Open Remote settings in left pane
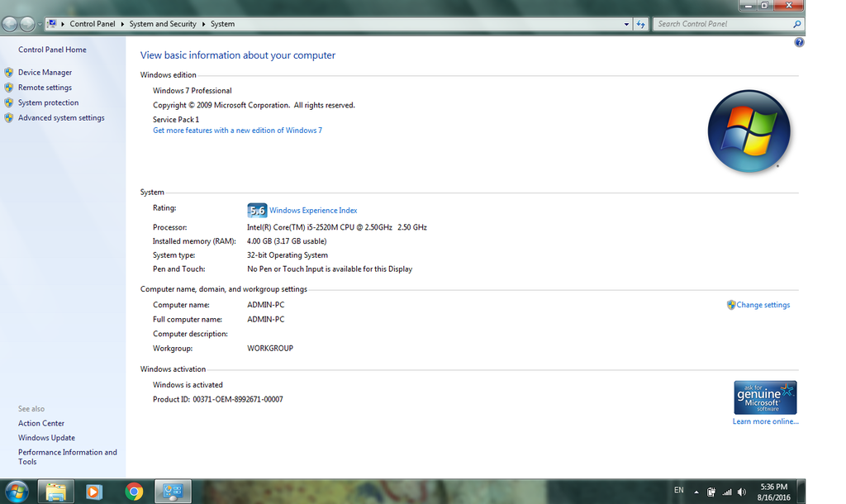Viewport: 846px width, 504px height. pos(45,88)
